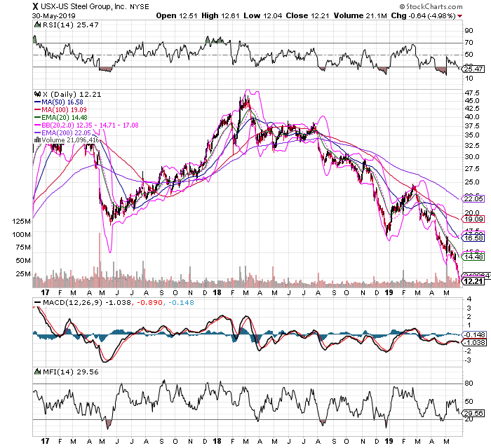Image resolution: width=491 pixels, height=448 pixels.
Task: Click the NYSE exchange label
Action: 139,6
